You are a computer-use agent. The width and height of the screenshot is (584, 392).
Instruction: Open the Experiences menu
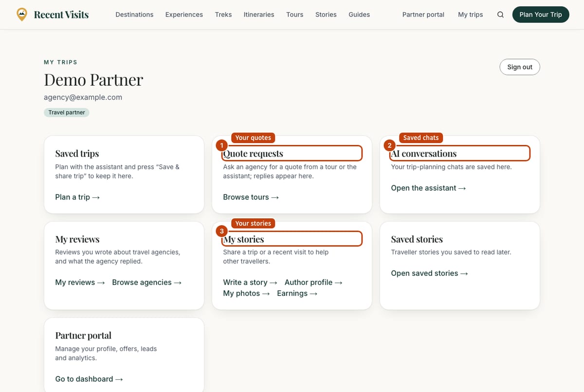pyautogui.click(x=184, y=15)
